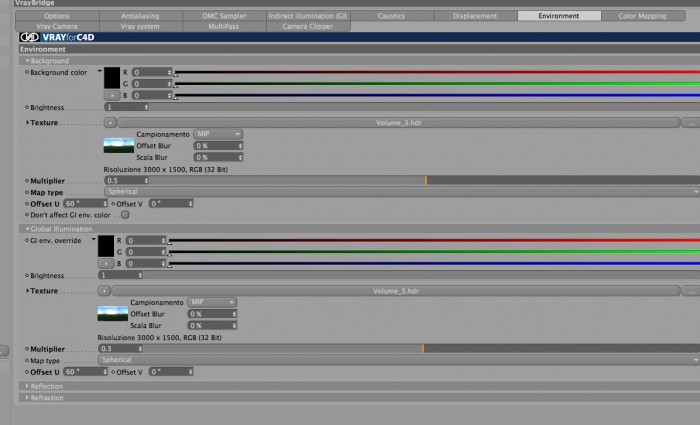The height and width of the screenshot is (425, 700).
Task: Click the Background color green slider
Action: click(438, 83)
